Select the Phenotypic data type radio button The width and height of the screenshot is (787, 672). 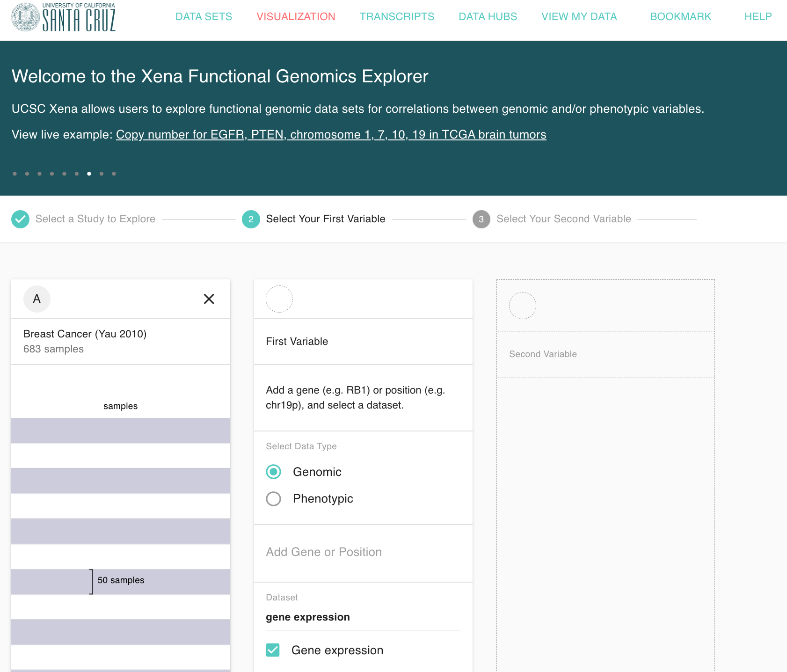pyautogui.click(x=273, y=499)
